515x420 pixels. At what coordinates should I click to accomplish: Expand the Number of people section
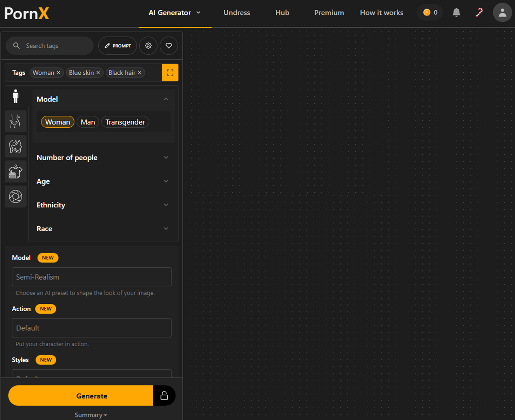tap(103, 157)
